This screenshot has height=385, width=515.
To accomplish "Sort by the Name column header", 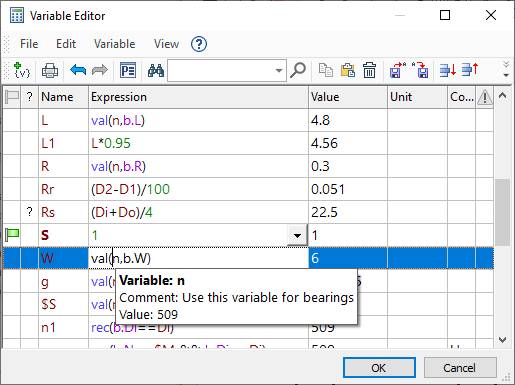I will (x=64, y=97).
